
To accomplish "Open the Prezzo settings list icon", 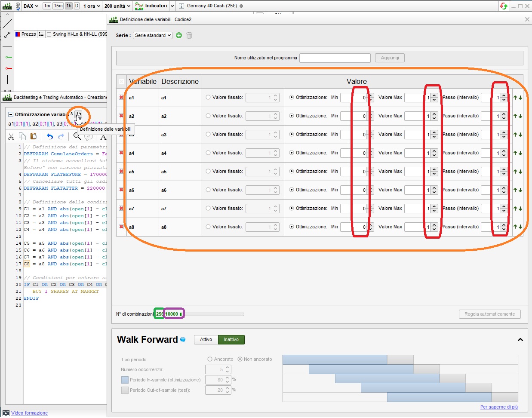I will pos(41,34).
